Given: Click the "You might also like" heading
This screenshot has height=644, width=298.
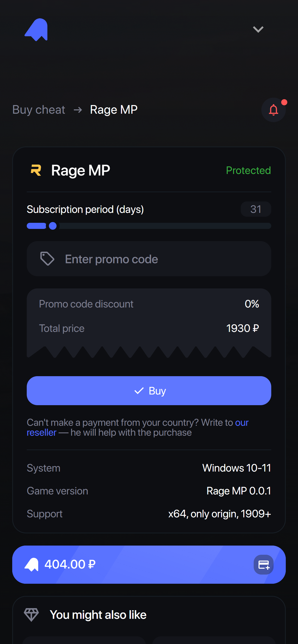Looking at the screenshot, I should point(98,615).
